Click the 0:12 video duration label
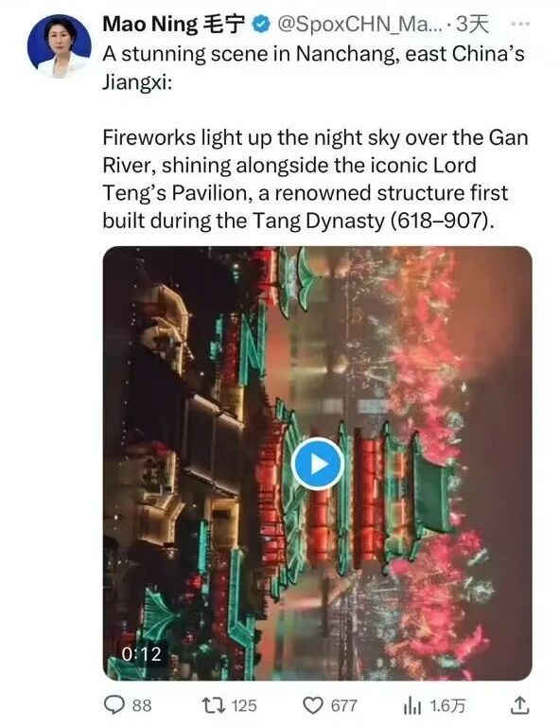This screenshot has height=728, width=560. click(x=142, y=654)
